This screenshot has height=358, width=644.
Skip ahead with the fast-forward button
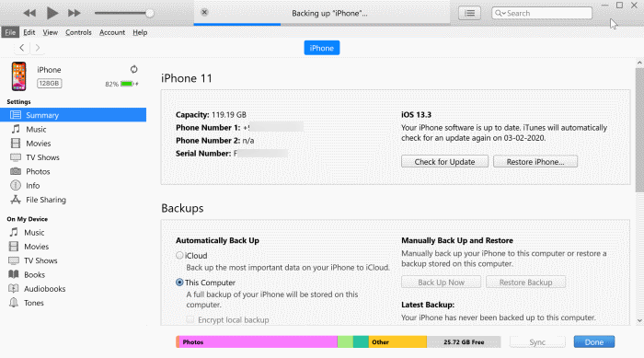[75, 13]
